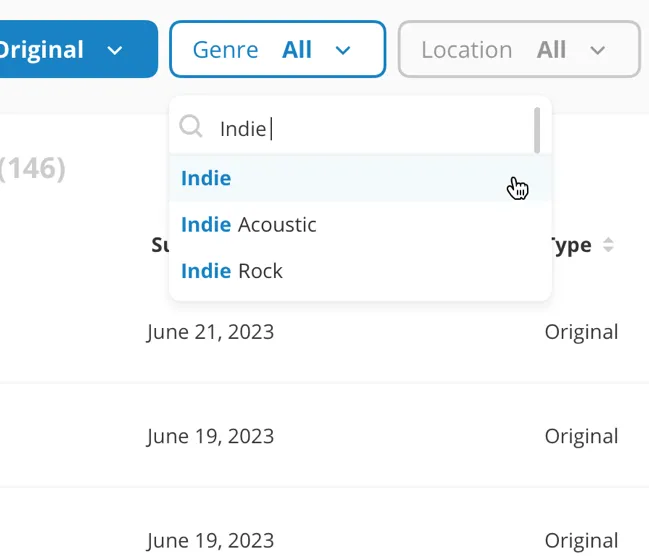Viewport: 649px width, 559px height.
Task: Click the June 21, 2023 date cell
Action: (x=210, y=332)
